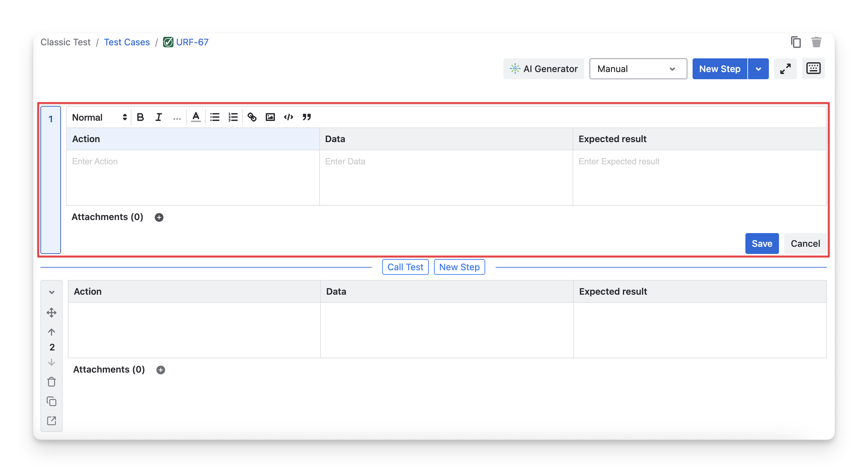Create a numbered list
Image resolution: width=868 pixels, height=473 pixels.
[233, 117]
